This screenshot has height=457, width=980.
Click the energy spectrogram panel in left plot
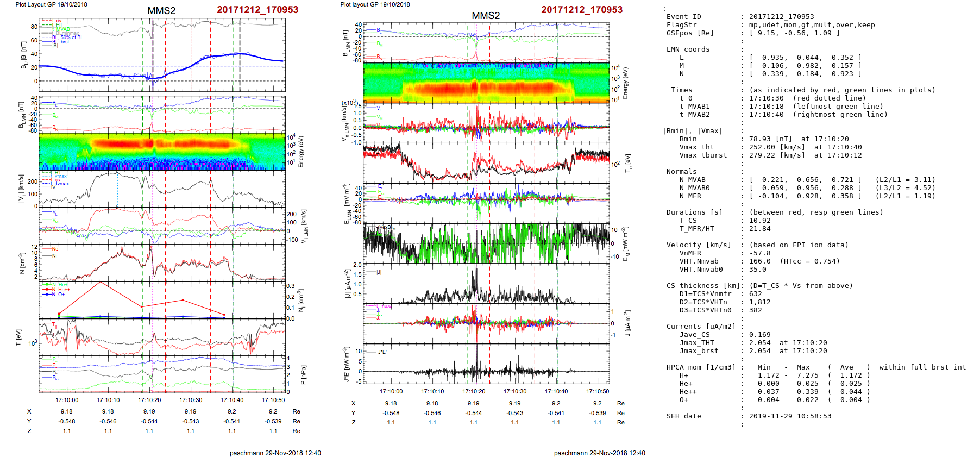162,152
